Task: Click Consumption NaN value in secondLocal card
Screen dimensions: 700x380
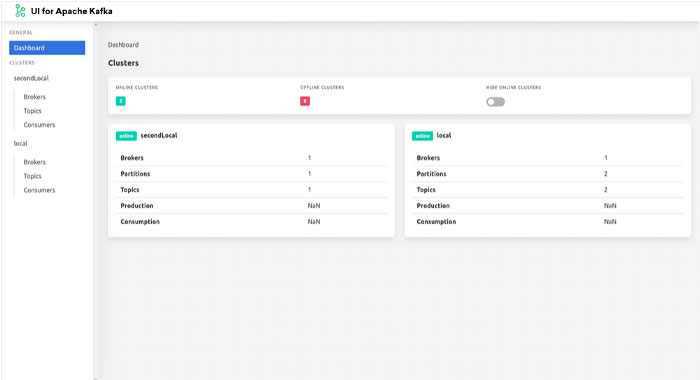Action: [x=314, y=222]
